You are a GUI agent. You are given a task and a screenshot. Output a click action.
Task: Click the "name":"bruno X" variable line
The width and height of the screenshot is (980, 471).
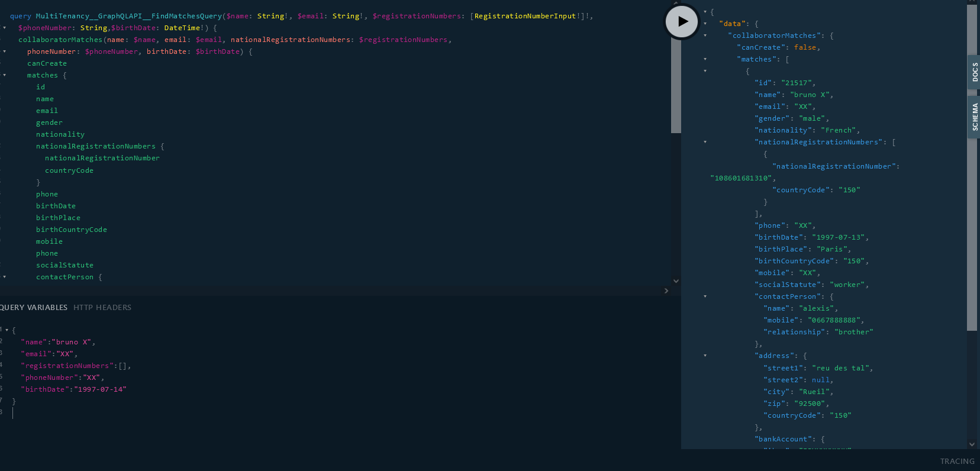tap(58, 342)
